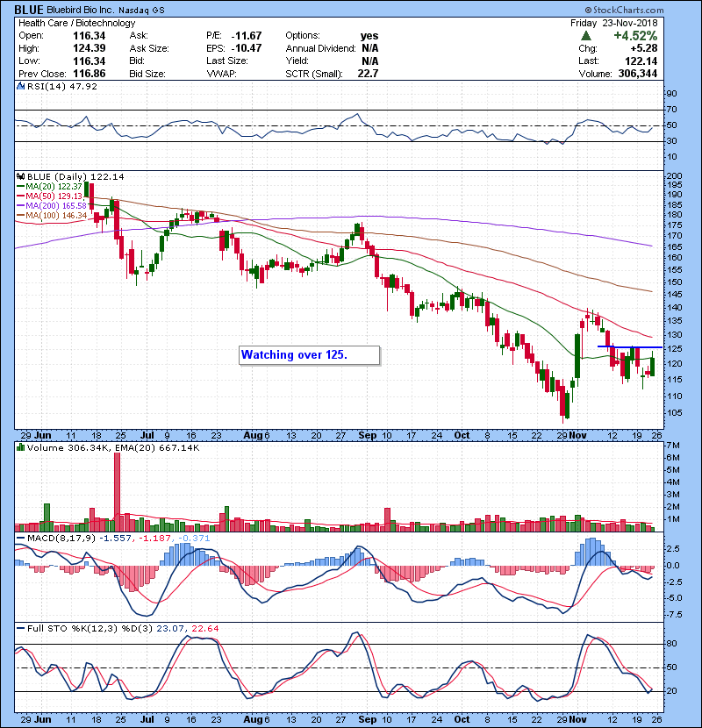Click the RSI indicator icon beside RSI(14)

pyautogui.click(x=20, y=86)
